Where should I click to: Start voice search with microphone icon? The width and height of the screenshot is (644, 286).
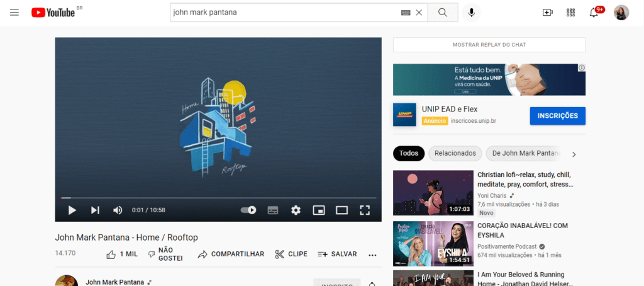[x=470, y=13]
